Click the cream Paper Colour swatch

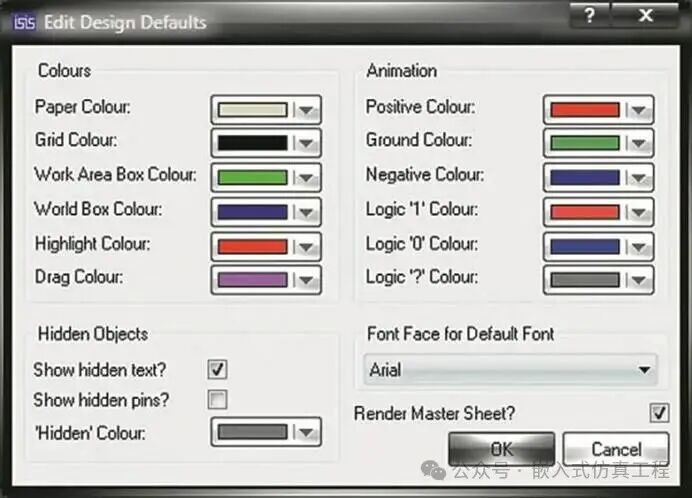[252, 110]
